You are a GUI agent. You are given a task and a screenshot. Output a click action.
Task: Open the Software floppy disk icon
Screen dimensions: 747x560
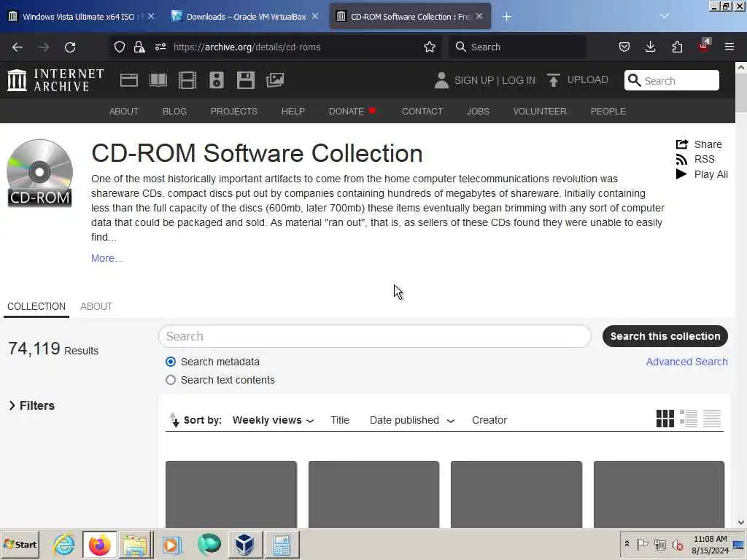[246, 80]
